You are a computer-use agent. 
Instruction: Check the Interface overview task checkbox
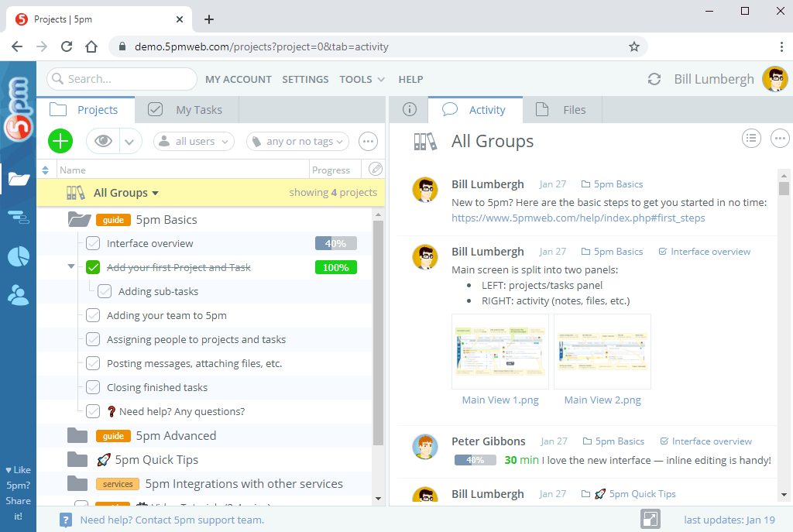point(93,244)
